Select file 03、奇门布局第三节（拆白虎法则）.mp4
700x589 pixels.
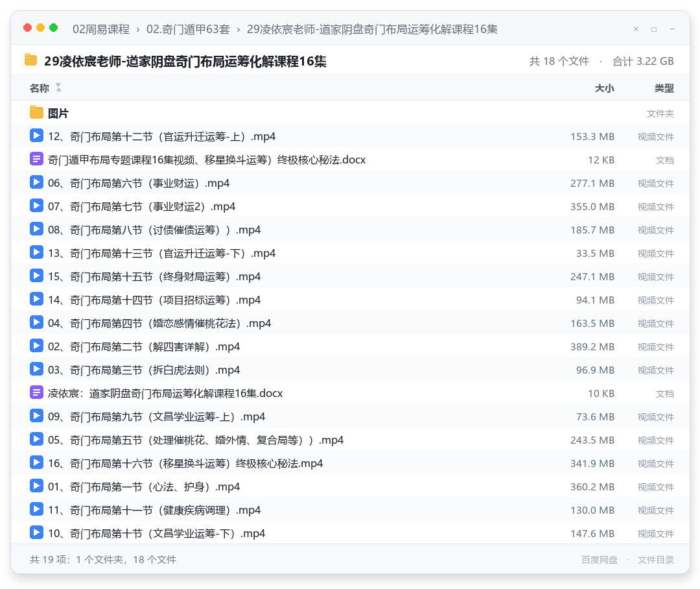tap(144, 370)
